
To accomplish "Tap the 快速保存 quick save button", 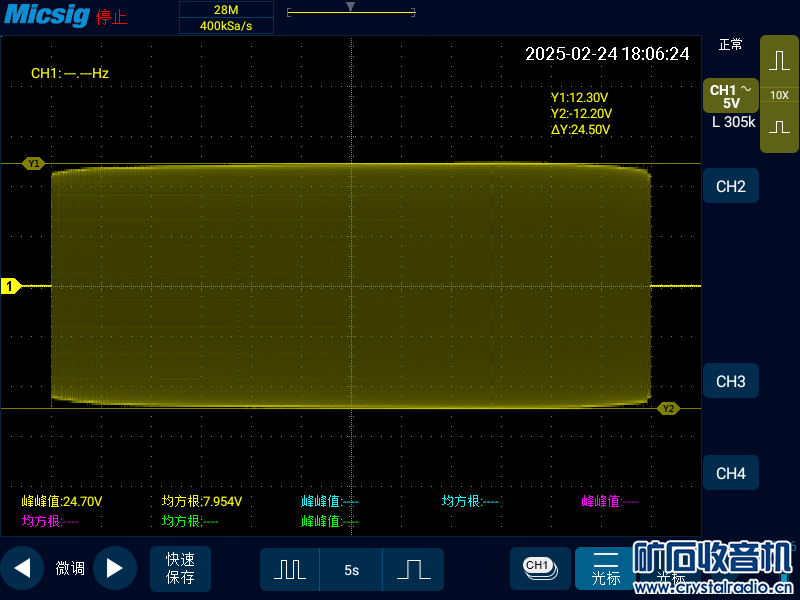I will pyautogui.click(x=180, y=568).
